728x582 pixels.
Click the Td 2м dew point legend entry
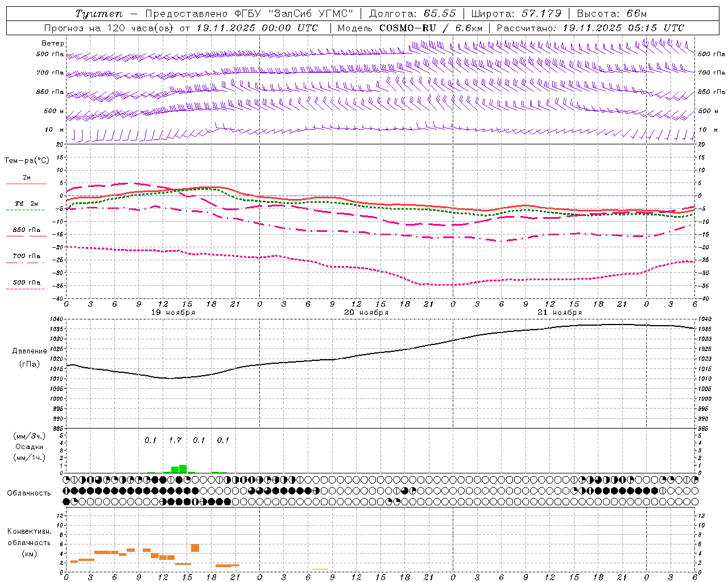(27, 203)
